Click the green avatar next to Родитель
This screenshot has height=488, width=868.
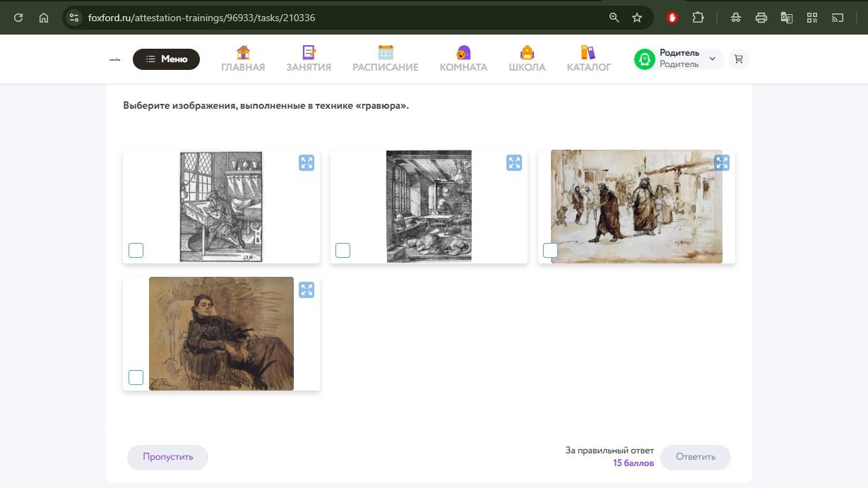click(644, 59)
